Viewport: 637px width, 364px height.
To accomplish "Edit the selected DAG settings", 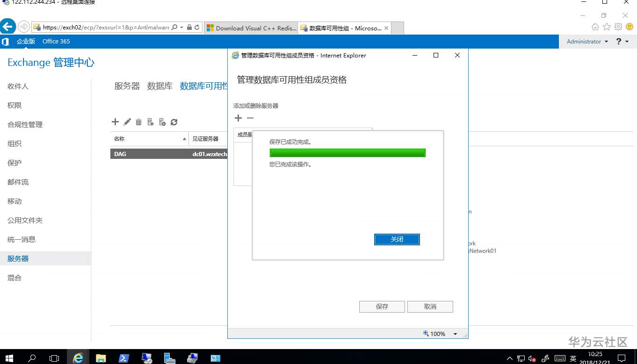I will tap(127, 121).
